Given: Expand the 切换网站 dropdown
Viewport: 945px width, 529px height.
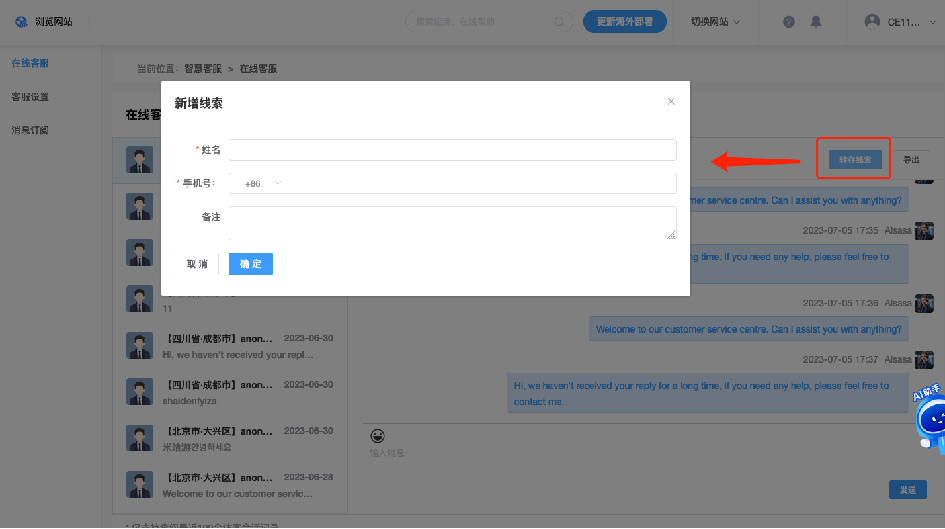Looking at the screenshot, I should click(x=715, y=22).
